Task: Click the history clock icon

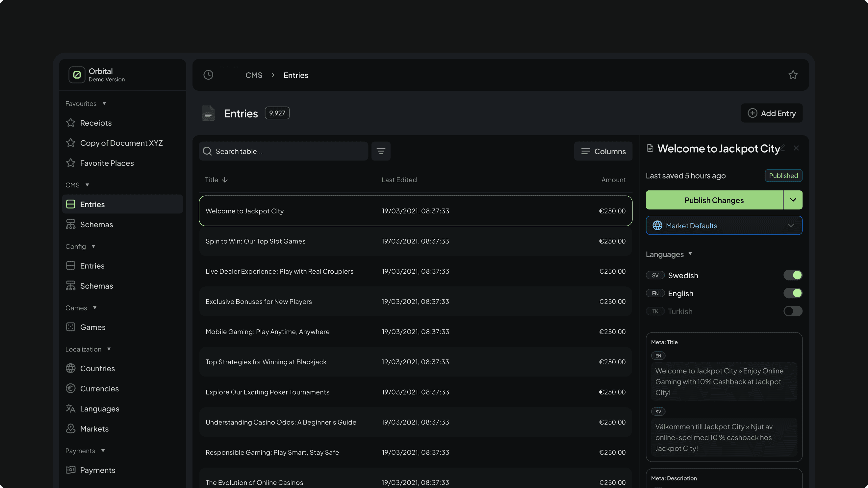Action: tap(208, 75)
